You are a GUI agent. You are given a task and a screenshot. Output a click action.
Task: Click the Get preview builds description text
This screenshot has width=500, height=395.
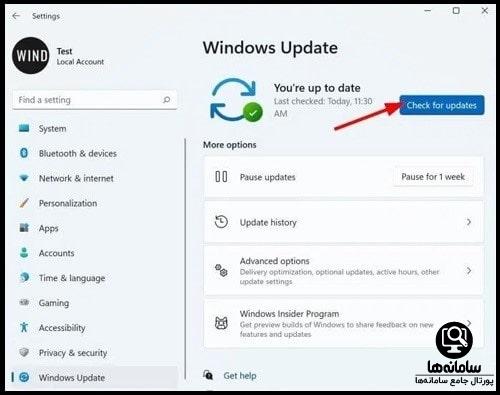click(x=337, y=329)
